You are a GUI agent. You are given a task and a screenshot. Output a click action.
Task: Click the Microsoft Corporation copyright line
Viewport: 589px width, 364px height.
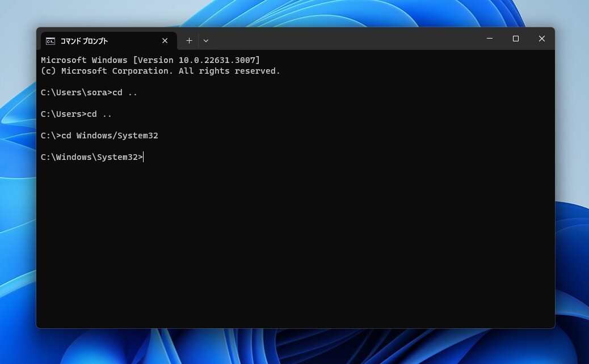(x=160, y=71)
